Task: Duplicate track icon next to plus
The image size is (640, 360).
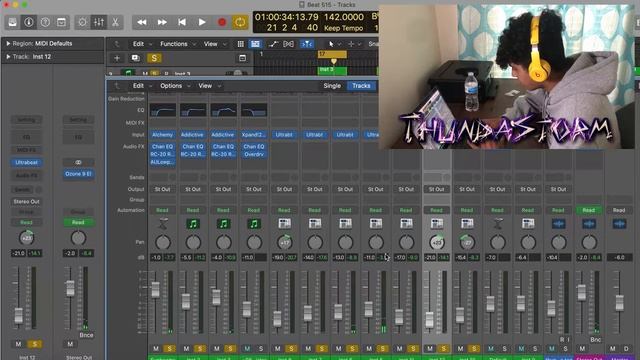Action: [135, 58]
